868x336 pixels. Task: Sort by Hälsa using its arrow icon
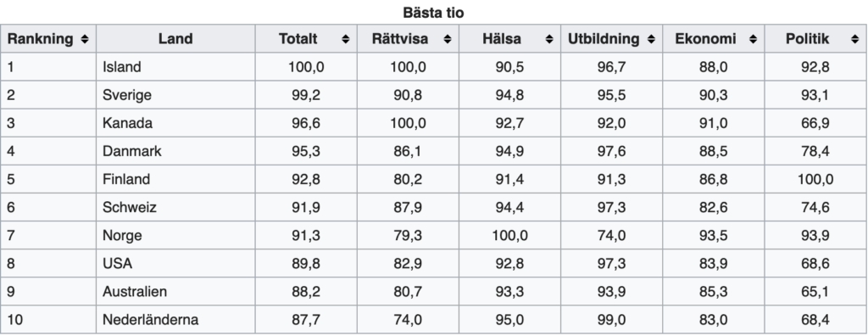549,39
